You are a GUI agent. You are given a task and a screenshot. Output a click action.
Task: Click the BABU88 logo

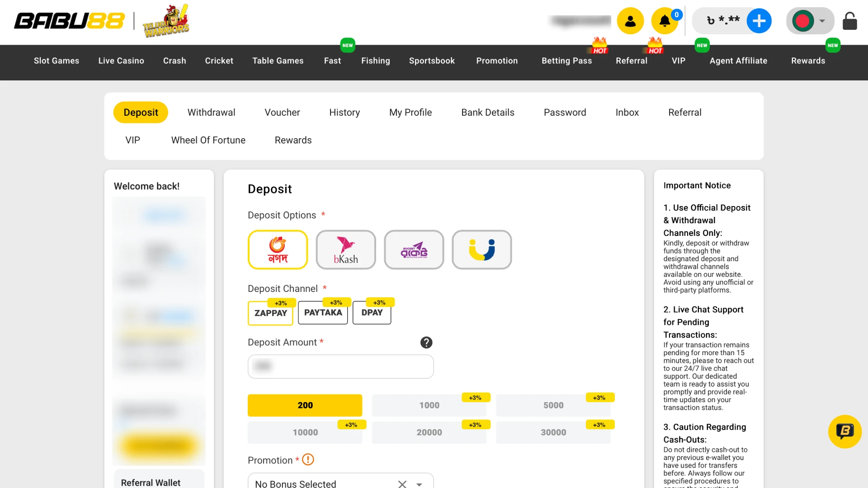tap(69, 21)
